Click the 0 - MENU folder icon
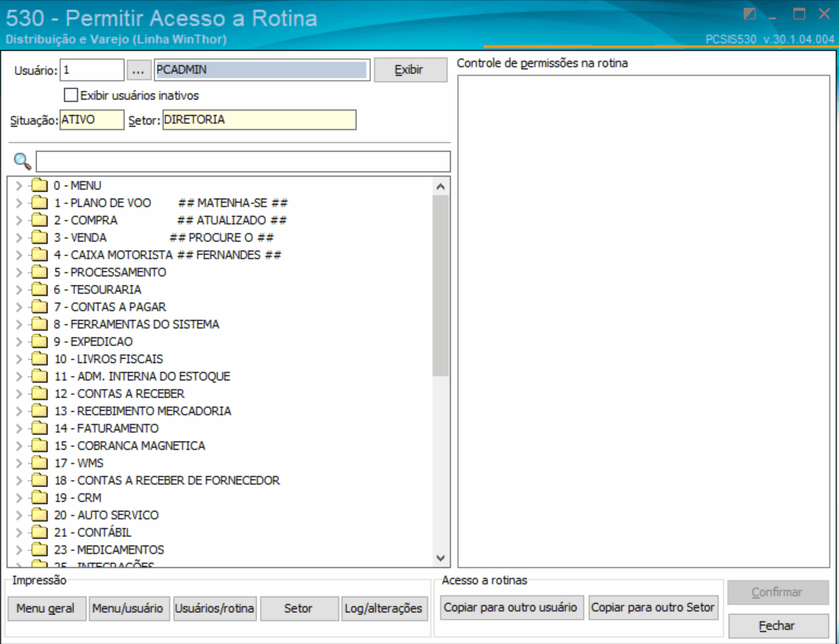 click(x=39, y=185)
